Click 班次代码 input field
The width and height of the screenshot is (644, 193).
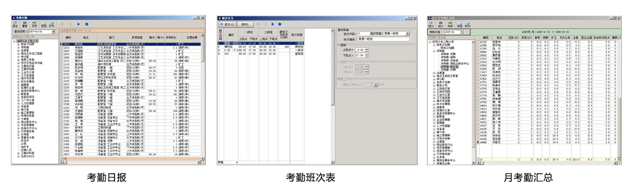pos(364,33)
